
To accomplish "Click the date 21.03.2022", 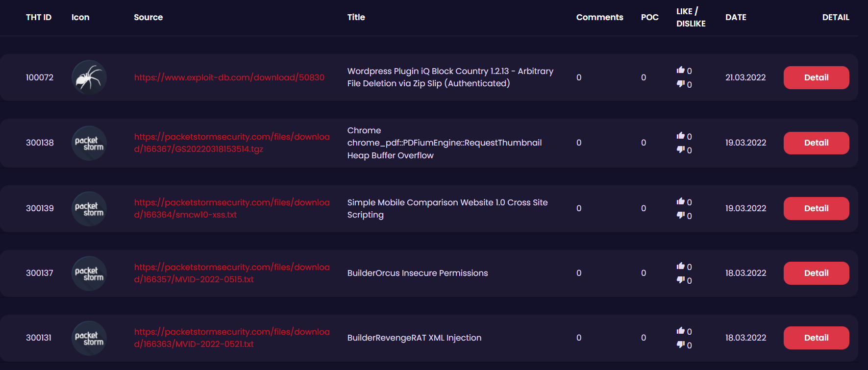I will 745,77.
